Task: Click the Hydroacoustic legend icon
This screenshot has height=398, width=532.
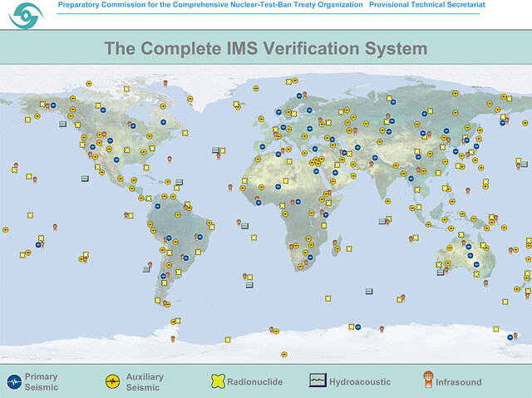Action: click(x=317, y=381)
